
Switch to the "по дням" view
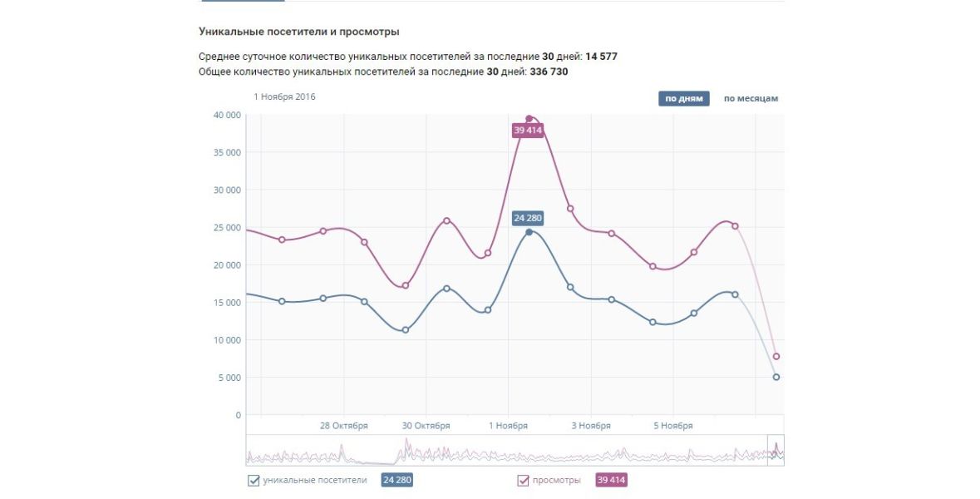point(684,99)
